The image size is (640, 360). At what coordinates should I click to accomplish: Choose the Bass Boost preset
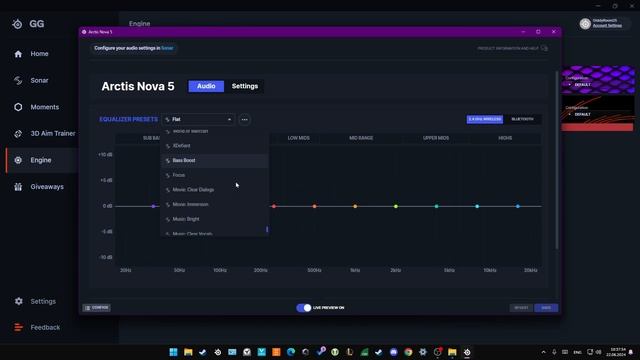214,160
